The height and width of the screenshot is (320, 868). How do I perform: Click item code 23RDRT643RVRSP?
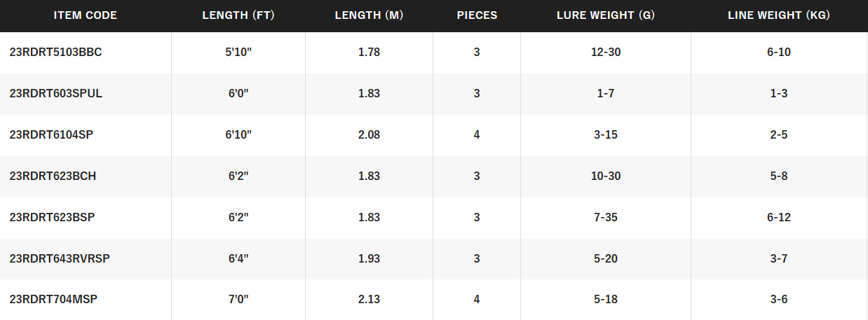pyautogui.click(x=60, y=259)
